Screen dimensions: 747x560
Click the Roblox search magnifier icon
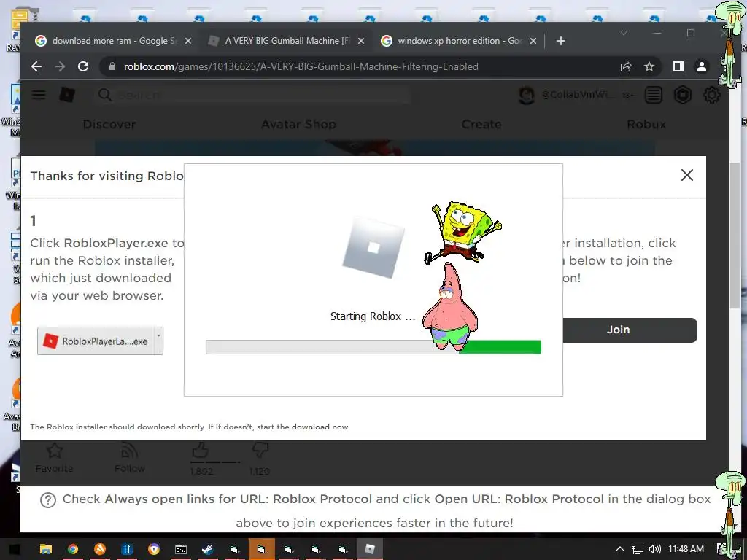pos(105,95)
